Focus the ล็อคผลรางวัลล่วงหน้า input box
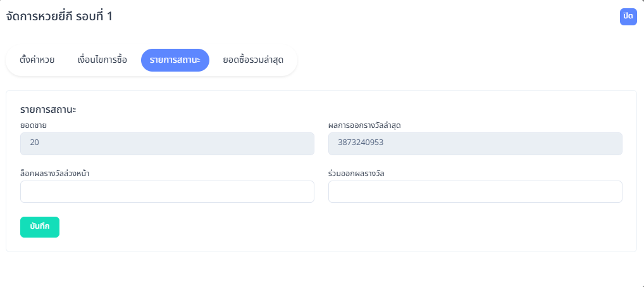The image size is (644, 287). 167,191
